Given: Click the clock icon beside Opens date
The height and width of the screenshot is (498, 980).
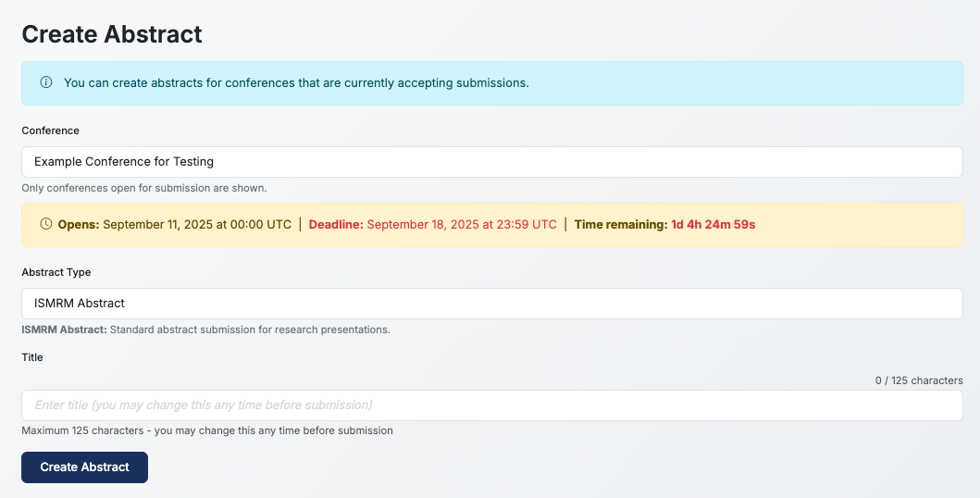Looking at the screenshot, I should click(x=46, y=224).
